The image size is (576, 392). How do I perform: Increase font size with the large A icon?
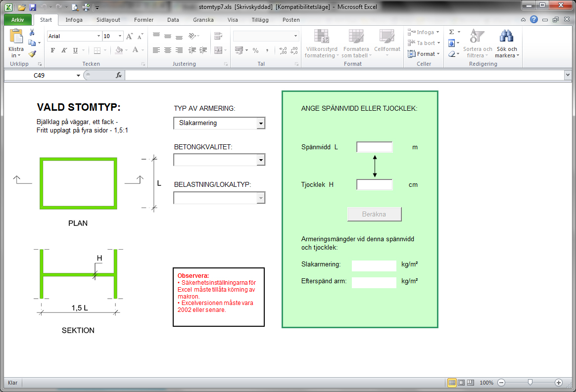pos(129,36)
